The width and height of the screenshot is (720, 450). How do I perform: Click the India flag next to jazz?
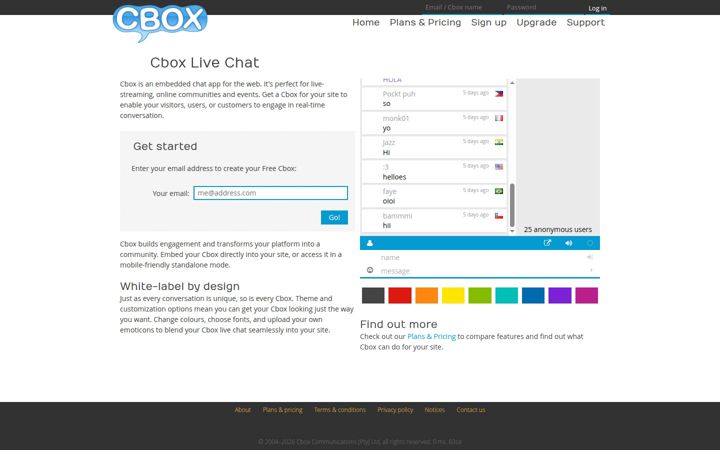point(499,142)
